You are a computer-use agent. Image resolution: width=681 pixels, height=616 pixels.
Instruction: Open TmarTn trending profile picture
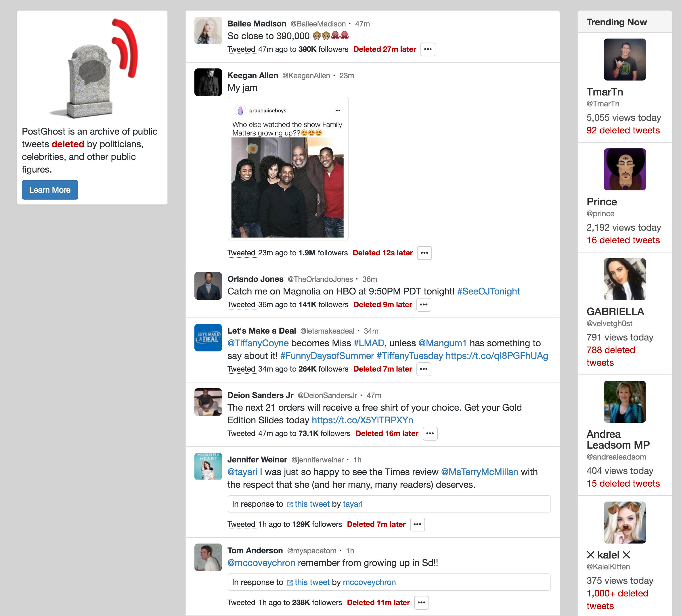(625, 60)
